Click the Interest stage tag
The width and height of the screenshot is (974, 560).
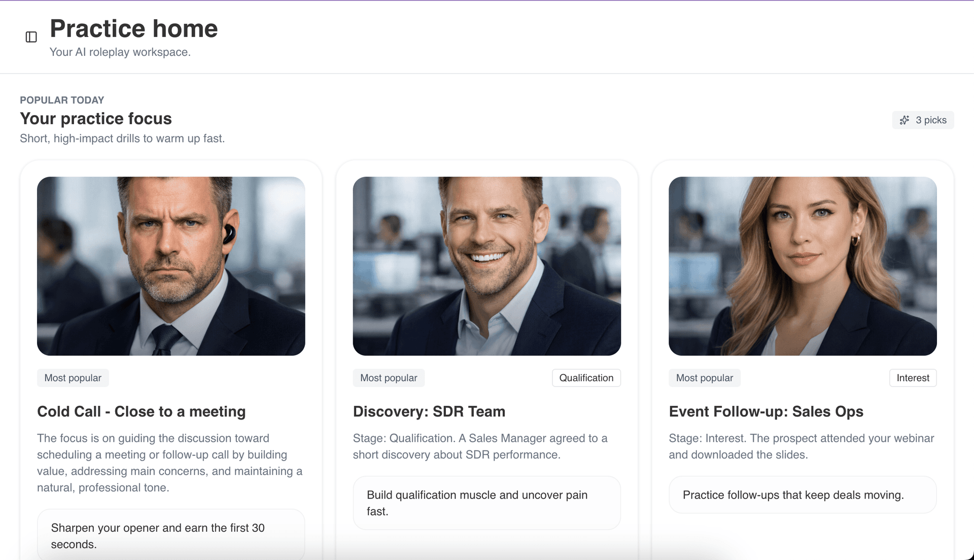point(913,378)
